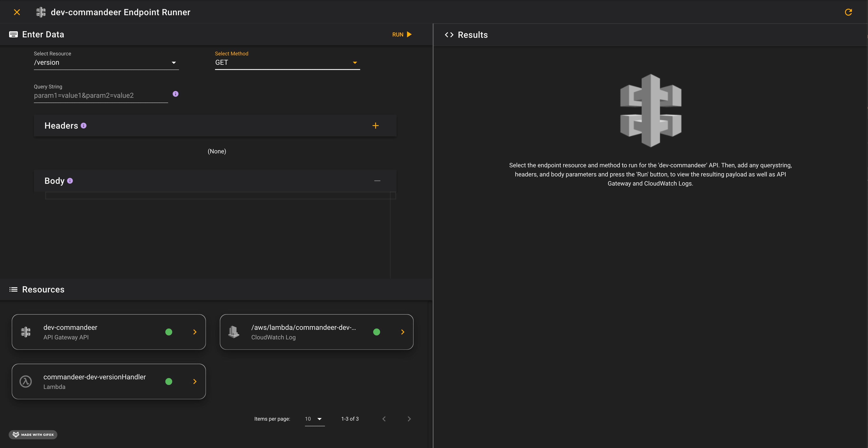868x448 pixels.
Task: Open the Select Resource dropdown
Action: [x=106, y=62]
